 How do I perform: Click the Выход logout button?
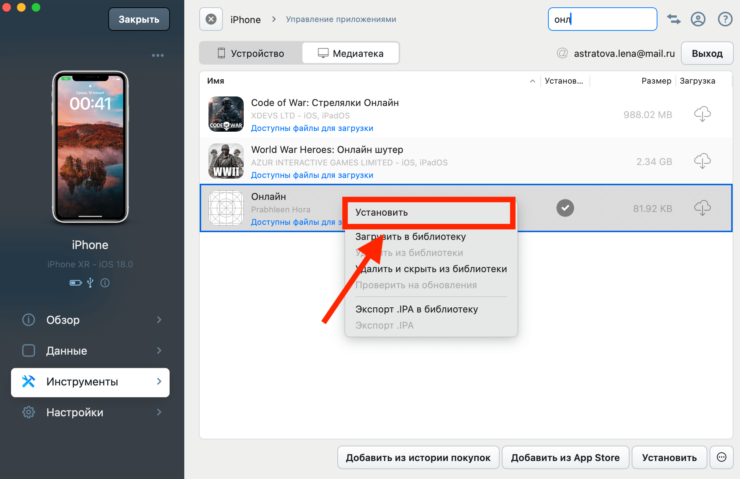click(706, 53)
